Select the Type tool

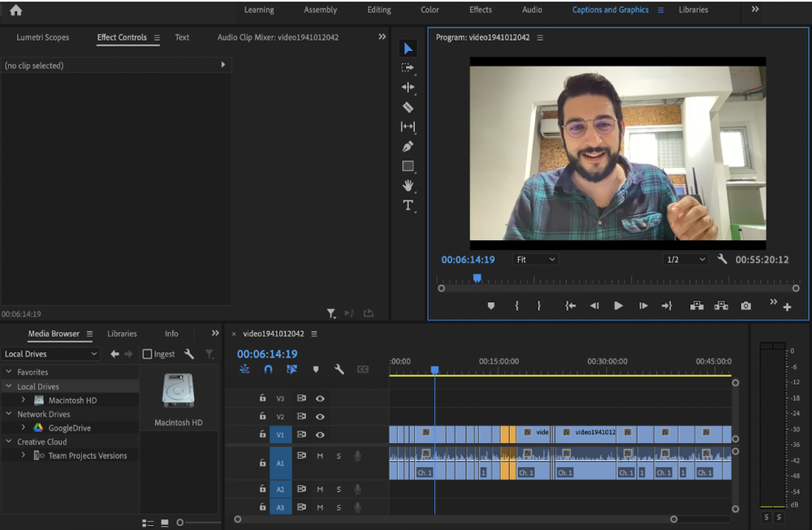click(408, 205)
